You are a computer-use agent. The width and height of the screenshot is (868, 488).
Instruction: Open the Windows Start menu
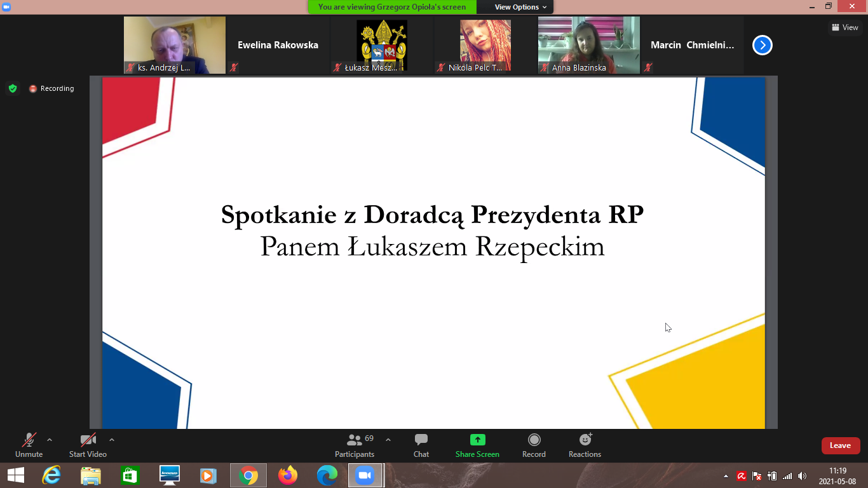[15, 475]
